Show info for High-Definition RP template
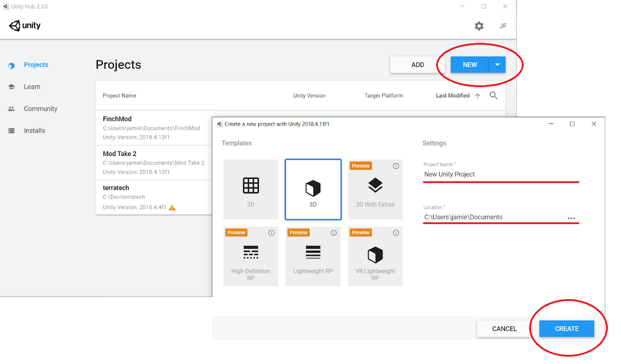This screenshot has width=621, height=364. point(271,233)
